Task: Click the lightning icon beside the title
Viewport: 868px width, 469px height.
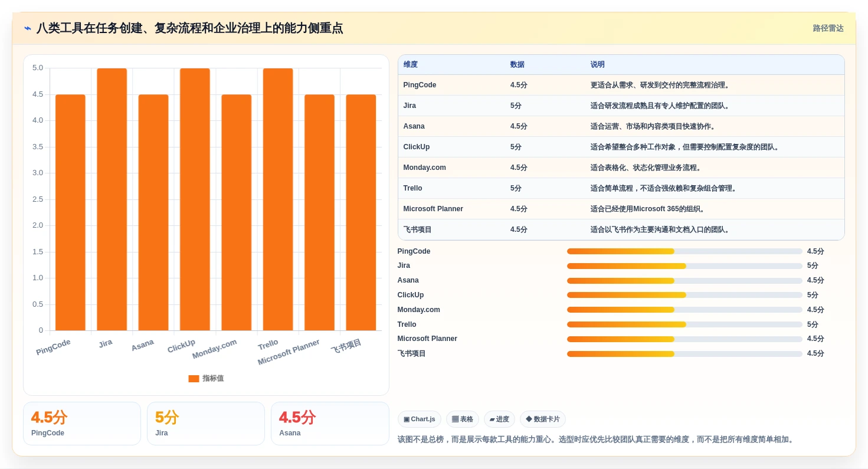Action: click(28, 28)
